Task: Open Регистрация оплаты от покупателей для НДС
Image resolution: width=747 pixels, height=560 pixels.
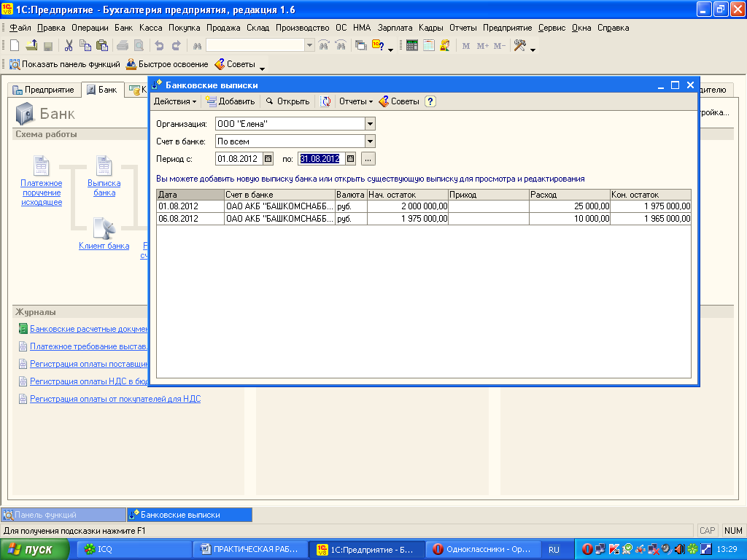Action: pyautogui.click(x=115, y=399)
